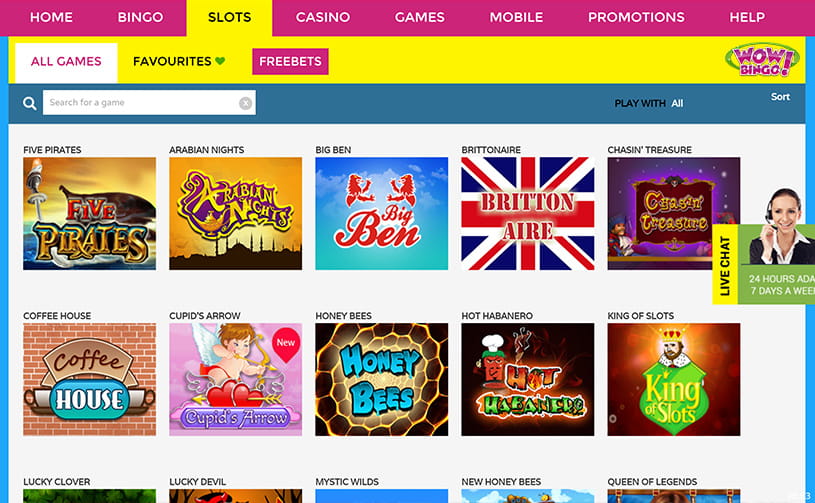The image size is (815, 503).
Task: Open the Sort dropdown
Action: click(780, 97)
